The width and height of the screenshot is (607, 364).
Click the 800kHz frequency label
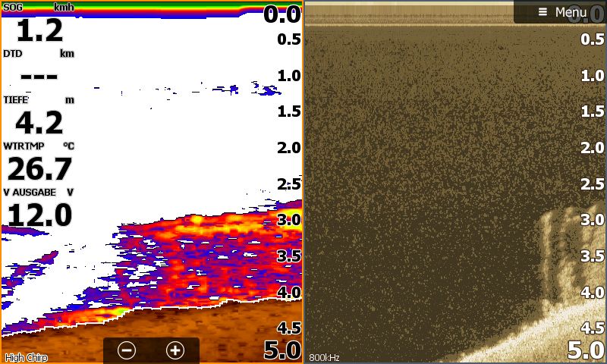pos(324,357)
